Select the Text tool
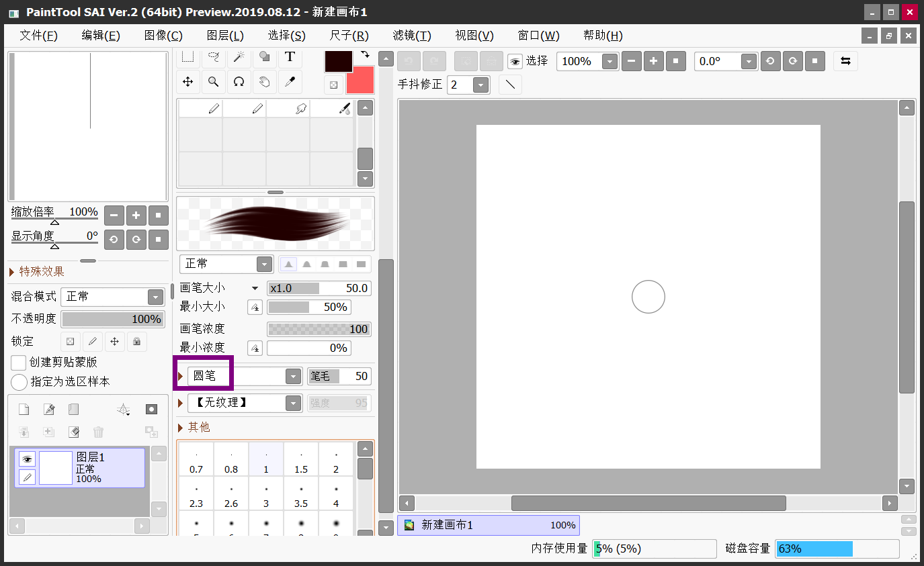Viewport: 924px width, 566px height. pyautogui.click(x=290, y=57)
